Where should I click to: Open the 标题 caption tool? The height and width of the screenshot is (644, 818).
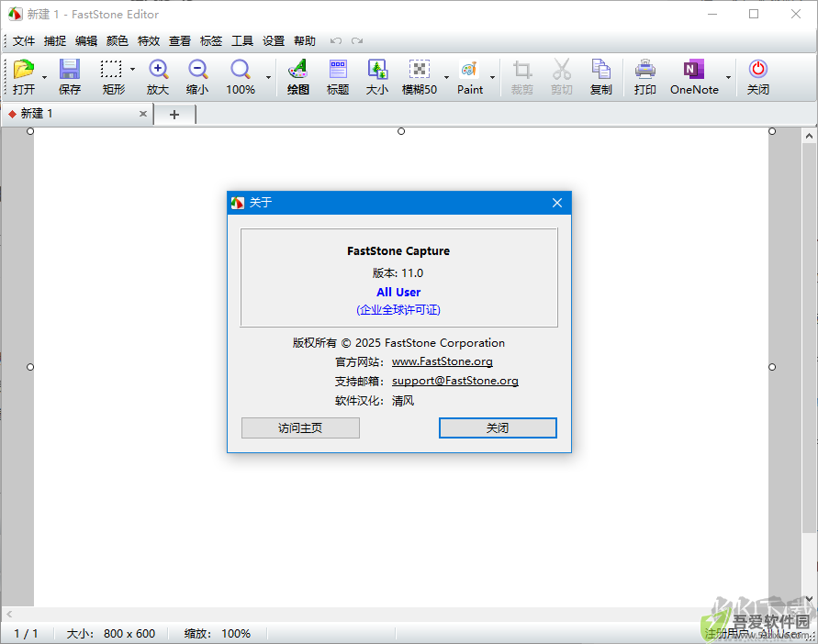click(338, 77)
